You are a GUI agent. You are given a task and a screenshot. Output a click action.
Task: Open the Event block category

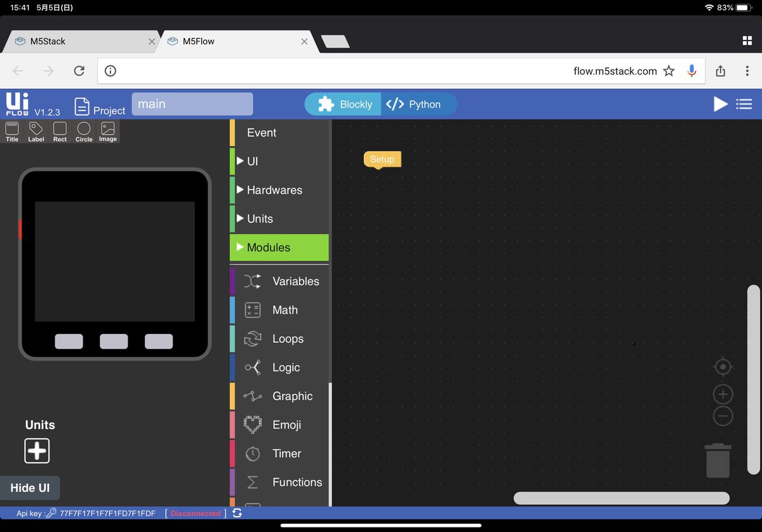pos(279,133)
